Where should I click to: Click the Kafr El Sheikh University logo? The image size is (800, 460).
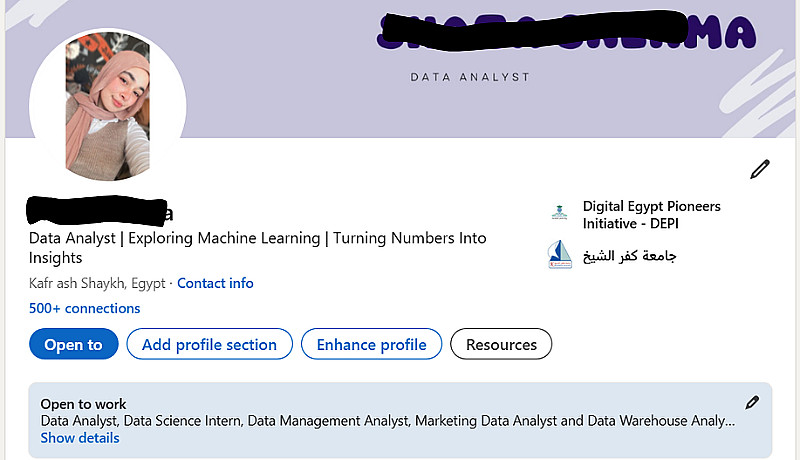coord(559,255)
